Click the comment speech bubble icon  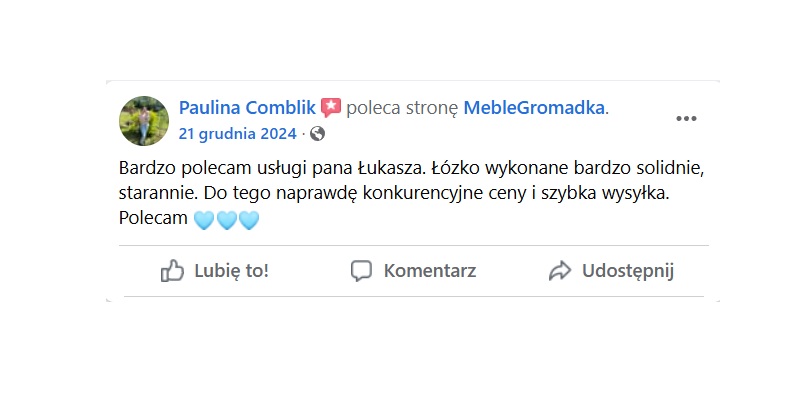pyautogui.click(x=361, y=270)
